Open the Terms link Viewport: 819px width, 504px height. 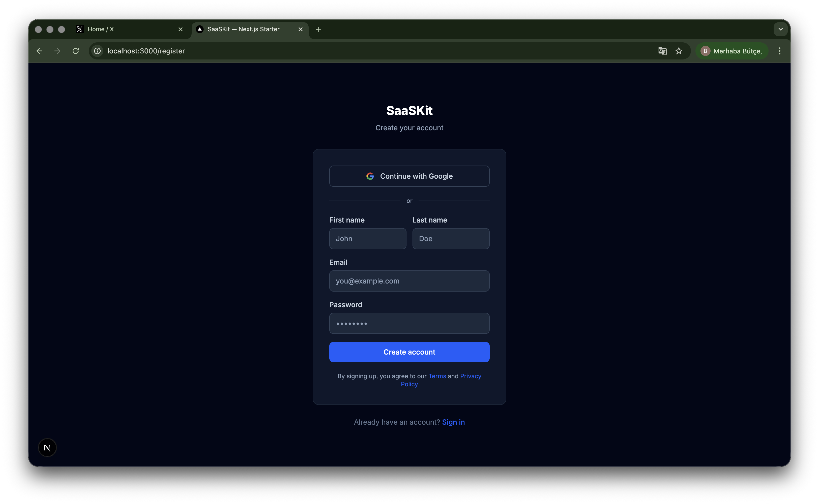pos(437,376)
